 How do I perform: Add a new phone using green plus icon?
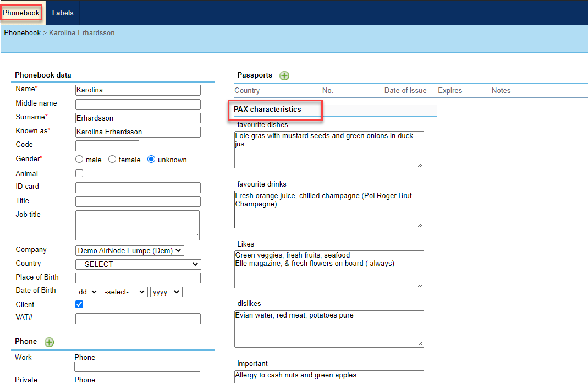click(x=50, y=342)
